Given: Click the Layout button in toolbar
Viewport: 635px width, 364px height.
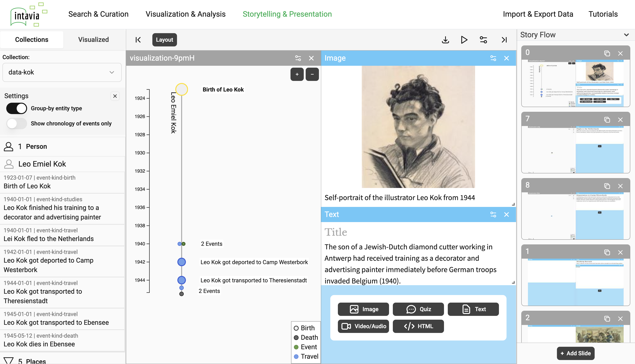Looking at the screenshot, I should coord(164,40).
